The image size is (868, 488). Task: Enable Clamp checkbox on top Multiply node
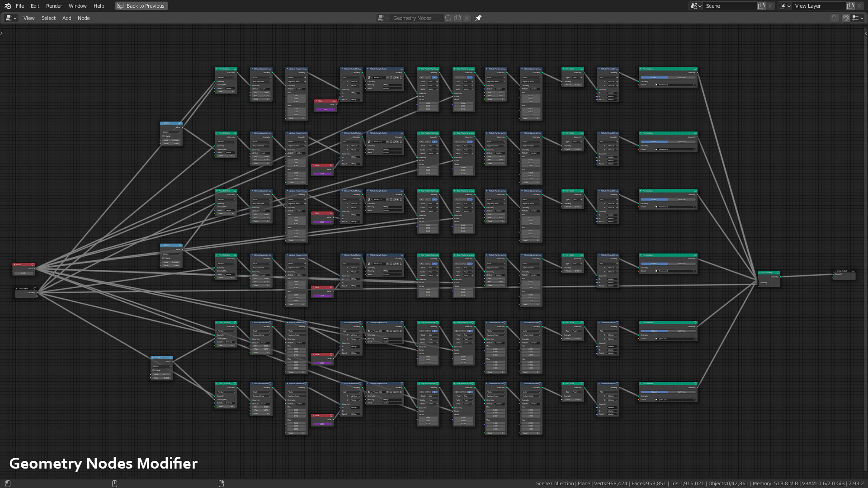(x=164, y=136)
